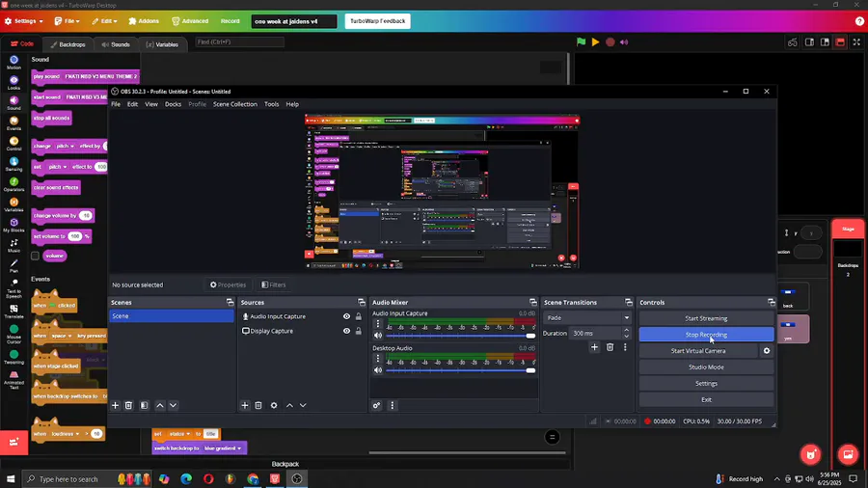Screen dimensions: 868x488
Task: Open pitch dropdown in change effect block
Action: pos(65,146)
